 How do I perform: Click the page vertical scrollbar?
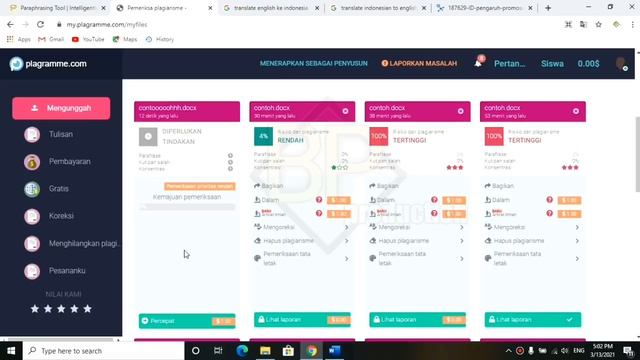[637, 154]
